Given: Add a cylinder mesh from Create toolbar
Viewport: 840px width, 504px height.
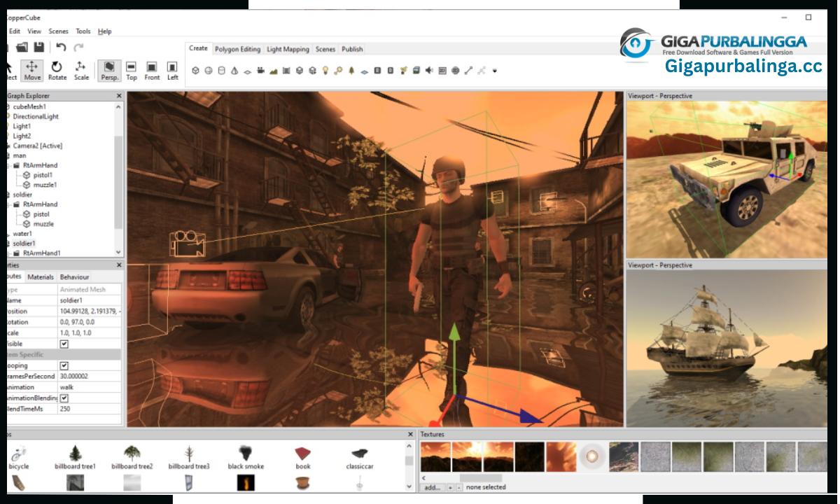Looking at the screenshot, I should click(221, 71).
